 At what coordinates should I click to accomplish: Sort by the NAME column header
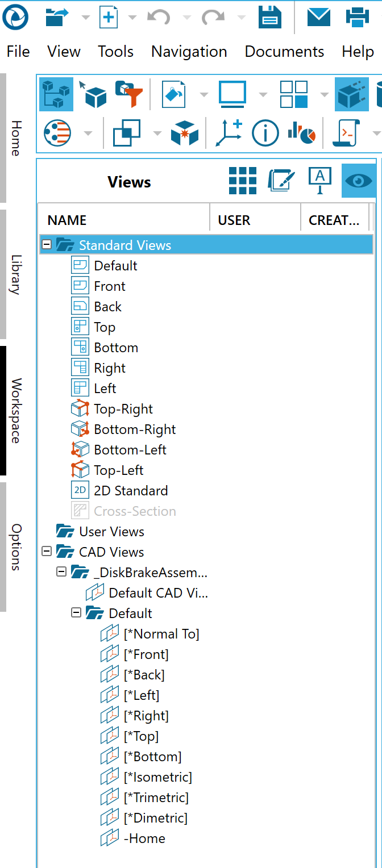click(67, 220)
